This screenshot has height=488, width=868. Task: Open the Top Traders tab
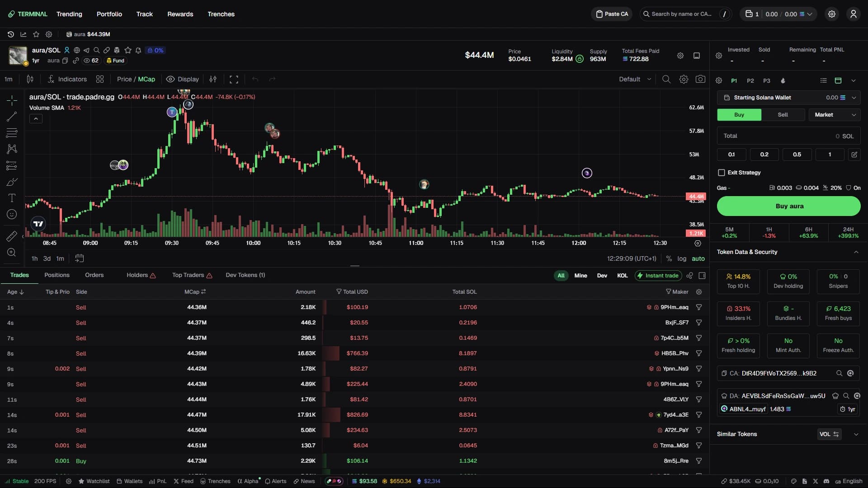click(x=192, y=275)
